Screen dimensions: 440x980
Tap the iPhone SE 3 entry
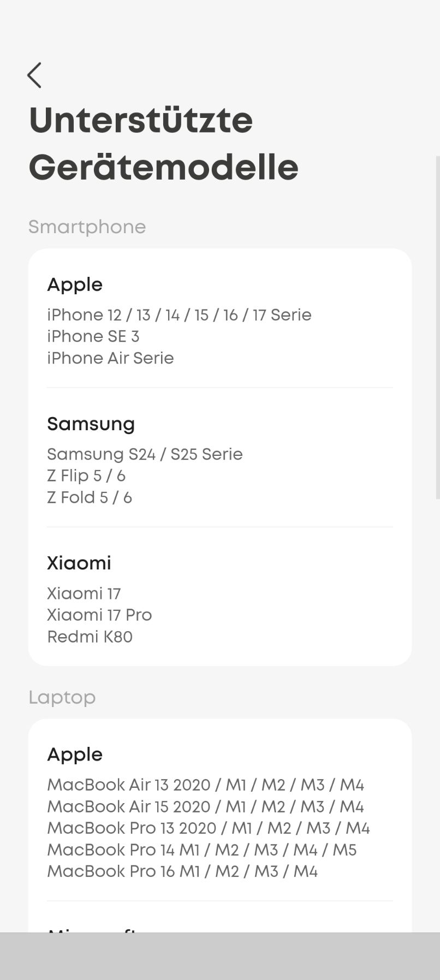tap(93, 336)
